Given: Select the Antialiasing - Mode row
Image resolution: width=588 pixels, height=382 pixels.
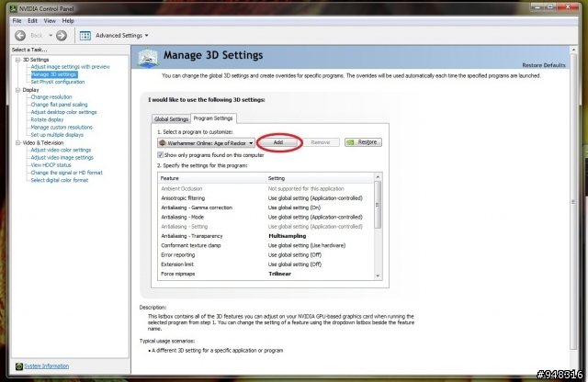Looking at the screenshot, I should [266, 217].
